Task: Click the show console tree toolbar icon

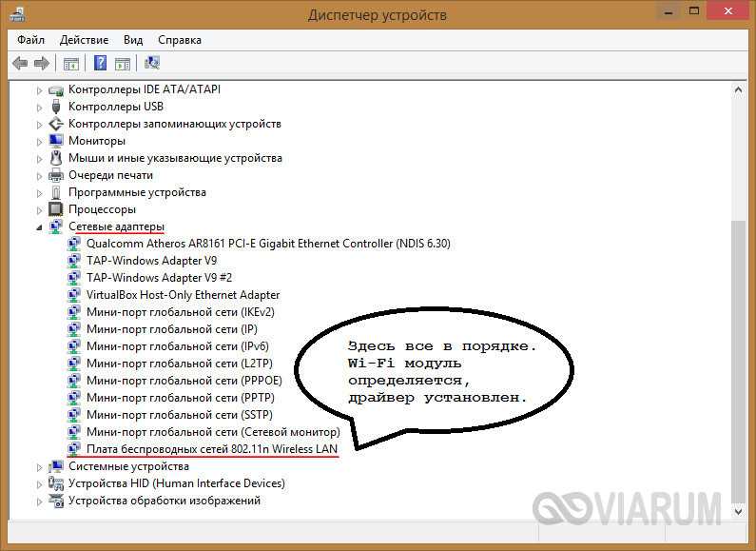Action: pos(71,63)
